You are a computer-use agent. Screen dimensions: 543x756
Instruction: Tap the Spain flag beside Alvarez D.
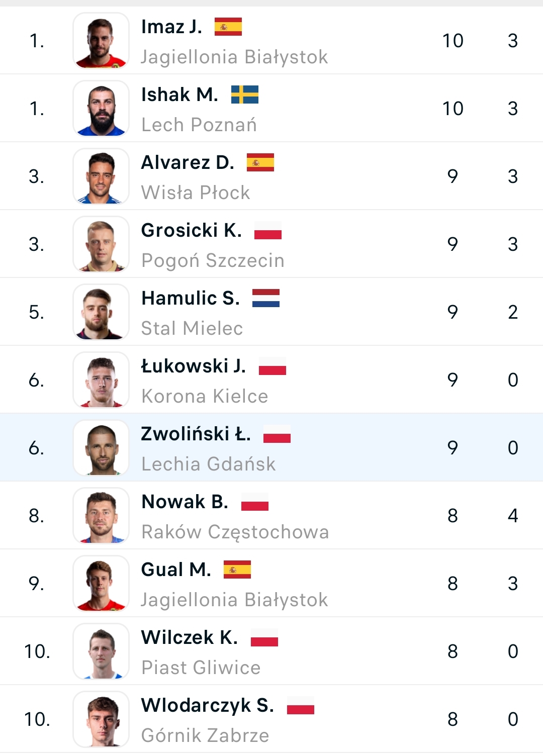coord(260,162)
